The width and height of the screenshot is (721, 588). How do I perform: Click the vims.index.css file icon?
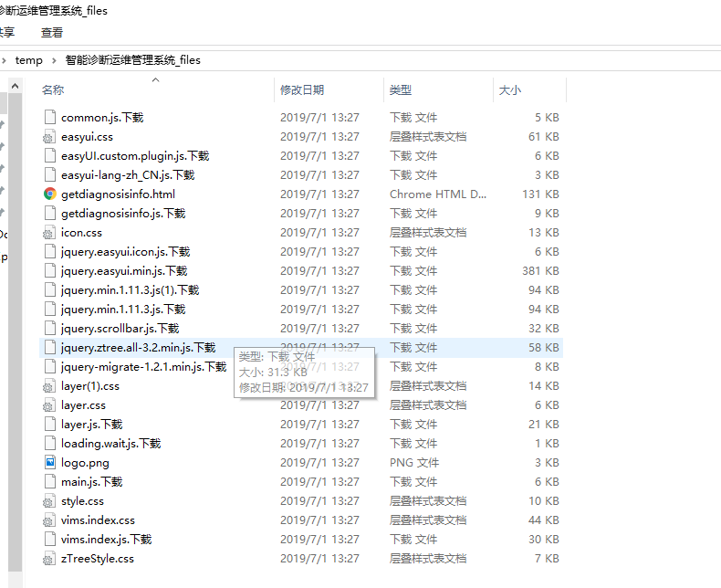click(x=50, y=520)
